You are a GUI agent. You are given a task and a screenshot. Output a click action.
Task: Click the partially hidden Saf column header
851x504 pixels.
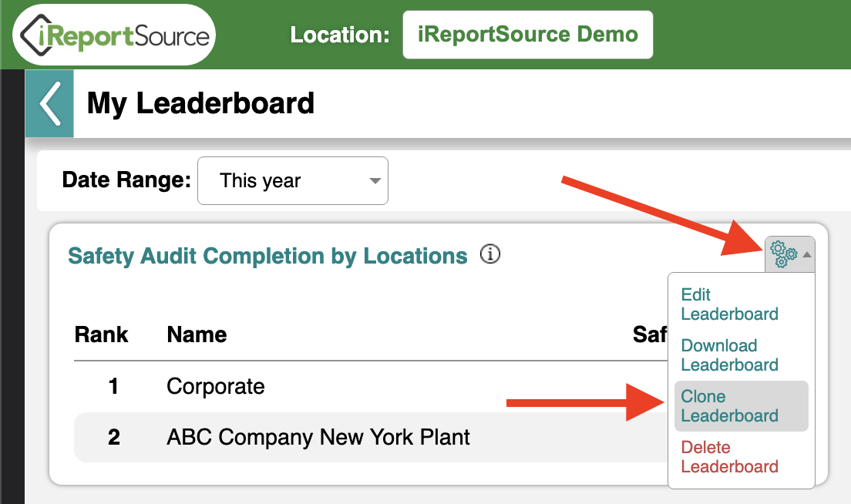(x=650, y=334)
